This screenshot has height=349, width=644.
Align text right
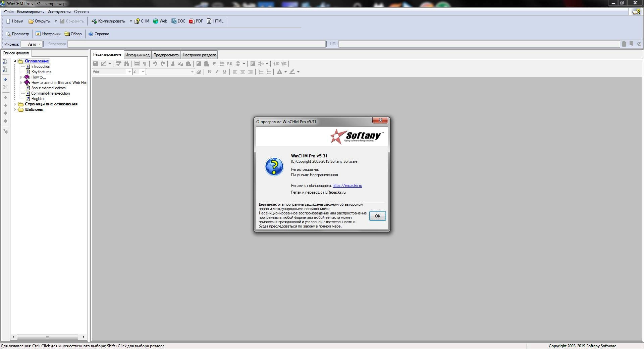point(250,72)
